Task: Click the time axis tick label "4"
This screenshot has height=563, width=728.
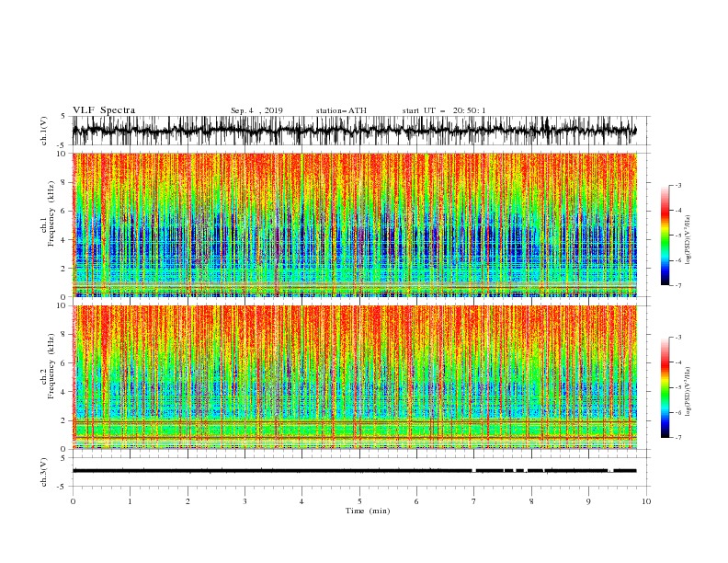Action: (301, 501)
